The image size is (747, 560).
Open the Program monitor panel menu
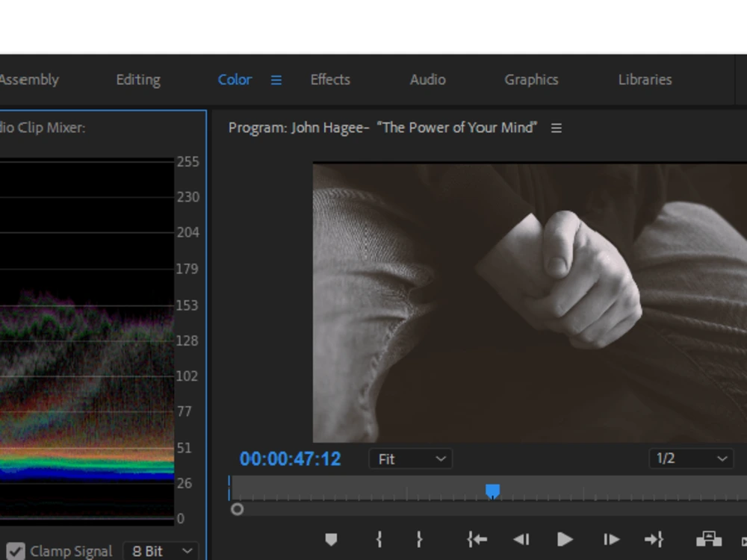[556, 128]
